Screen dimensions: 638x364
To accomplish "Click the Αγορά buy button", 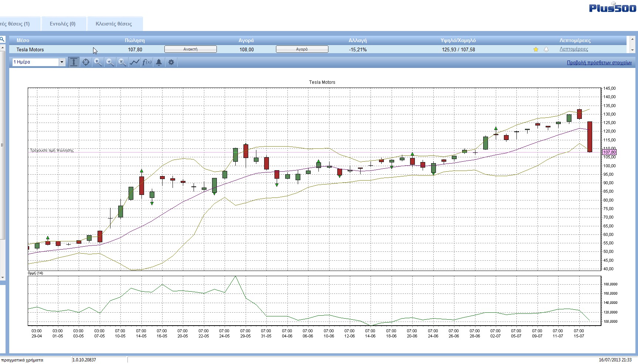I will click(302, 49).
